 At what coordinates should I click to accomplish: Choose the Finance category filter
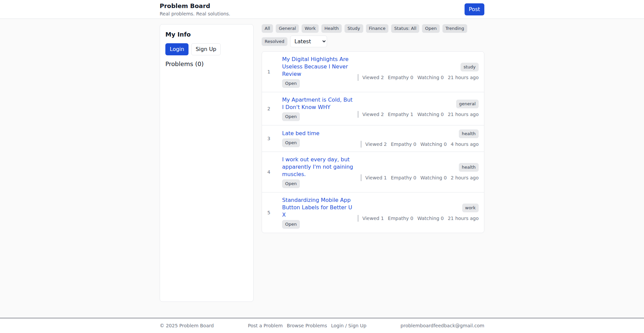(377, 29)
